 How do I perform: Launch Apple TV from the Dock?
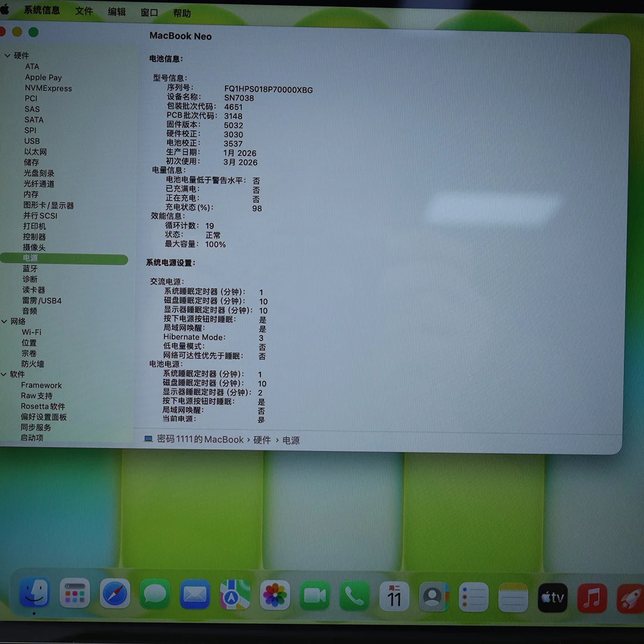(x=553, y=598)
